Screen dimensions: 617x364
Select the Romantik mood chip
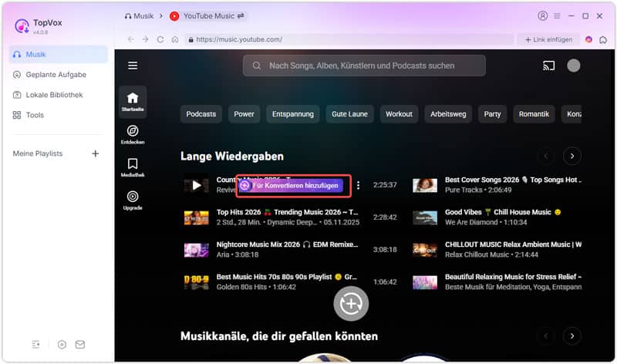tap(534, 114)
